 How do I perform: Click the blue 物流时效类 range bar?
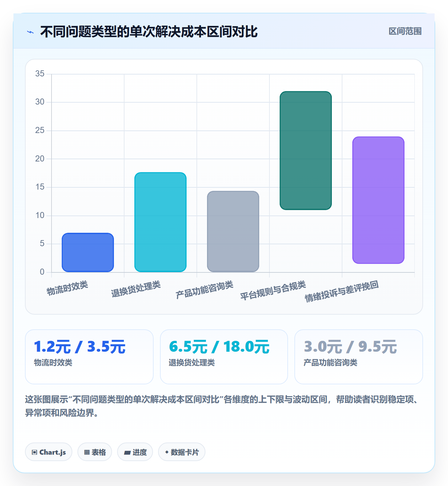(x=88, y=253)
